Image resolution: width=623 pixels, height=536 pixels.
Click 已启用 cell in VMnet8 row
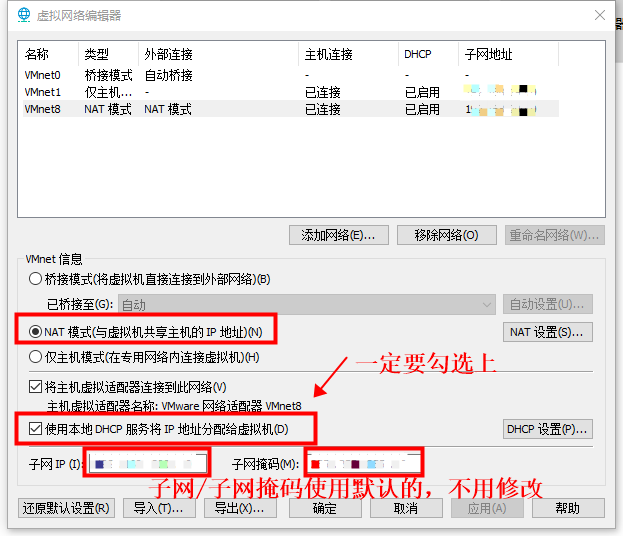422,109
